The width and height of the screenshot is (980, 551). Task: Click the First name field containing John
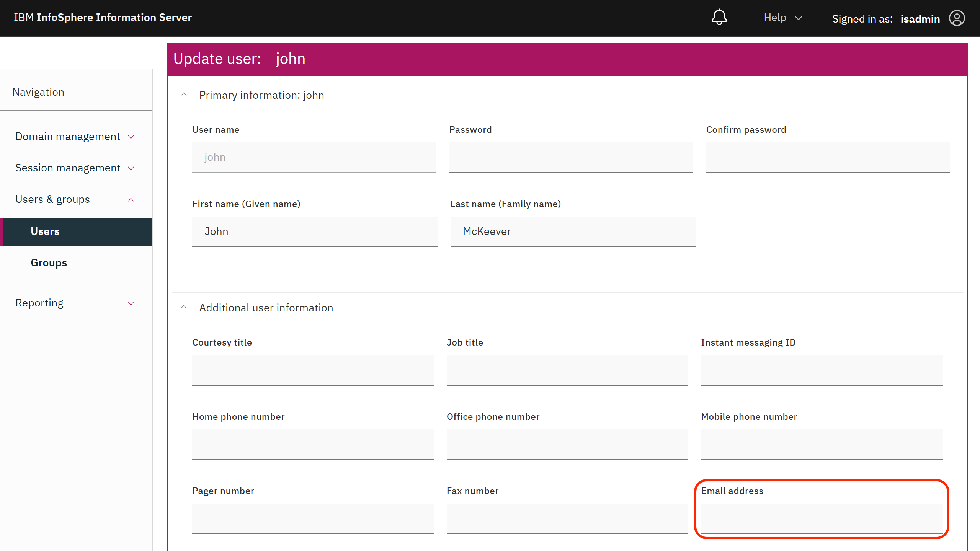(x=314, y=231)
